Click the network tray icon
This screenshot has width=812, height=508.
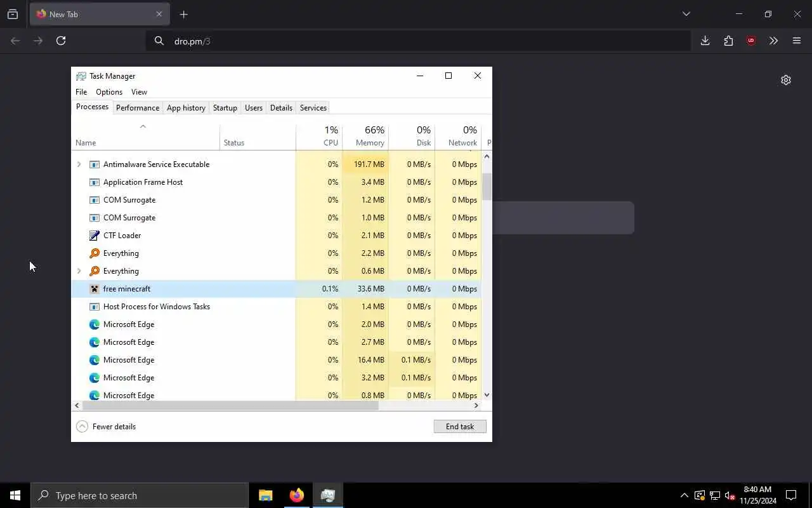click(715, 495)
